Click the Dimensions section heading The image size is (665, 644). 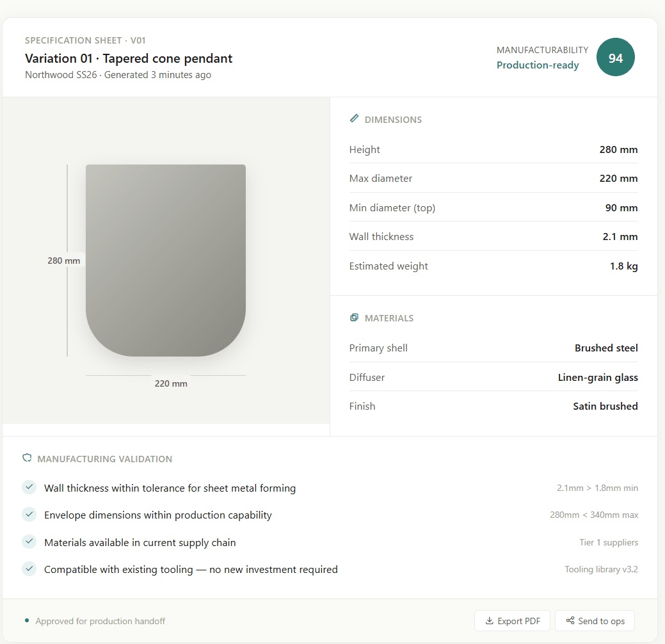(x=393, y=120)
